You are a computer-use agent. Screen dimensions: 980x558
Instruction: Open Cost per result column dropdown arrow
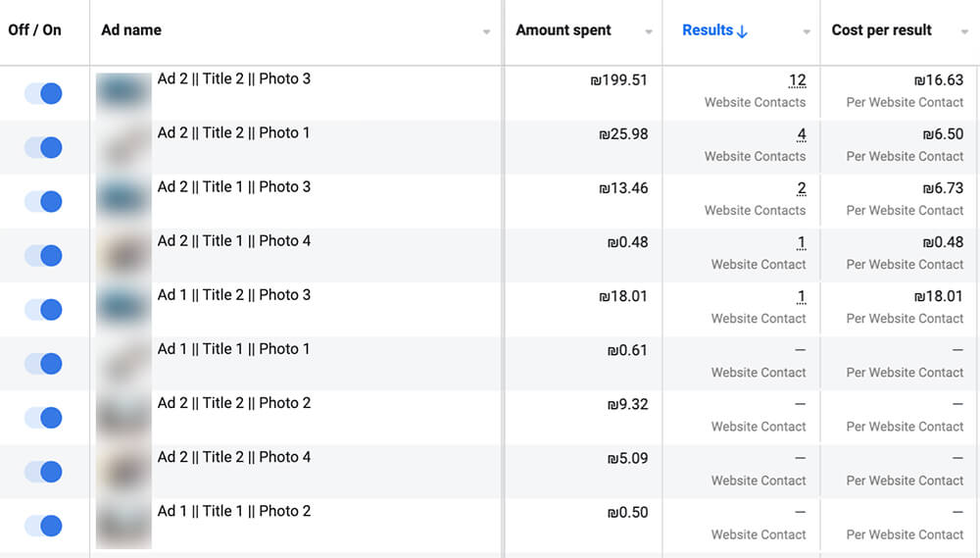(965, 32)
